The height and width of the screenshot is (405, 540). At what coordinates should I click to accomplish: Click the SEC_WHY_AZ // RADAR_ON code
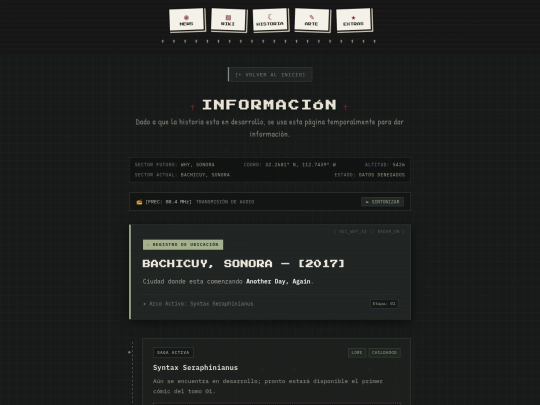(369, 232)
